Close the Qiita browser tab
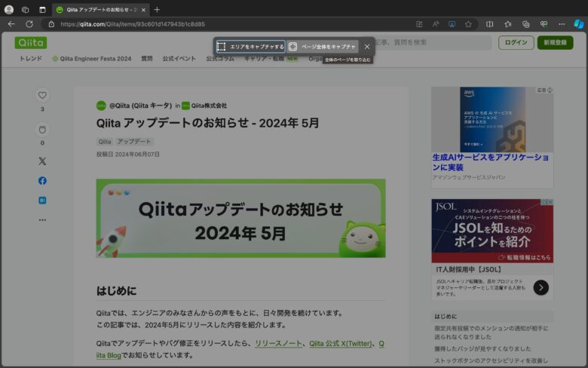 click(143, 10)
